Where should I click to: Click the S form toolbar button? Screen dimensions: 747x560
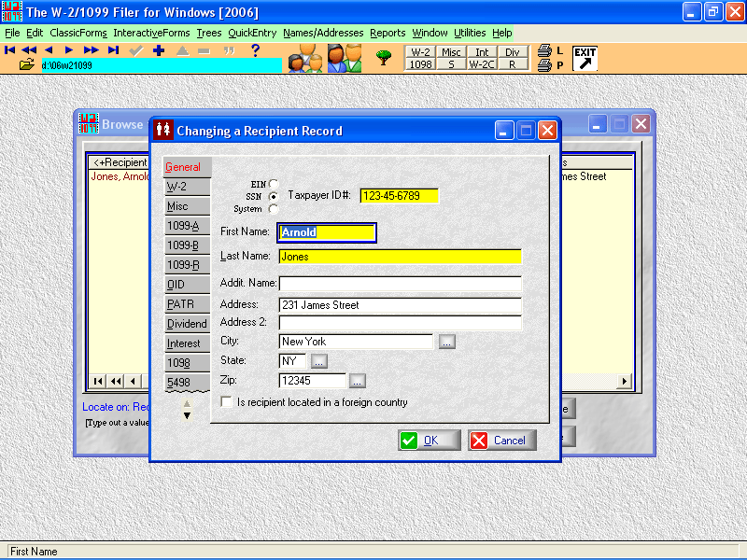451,64
